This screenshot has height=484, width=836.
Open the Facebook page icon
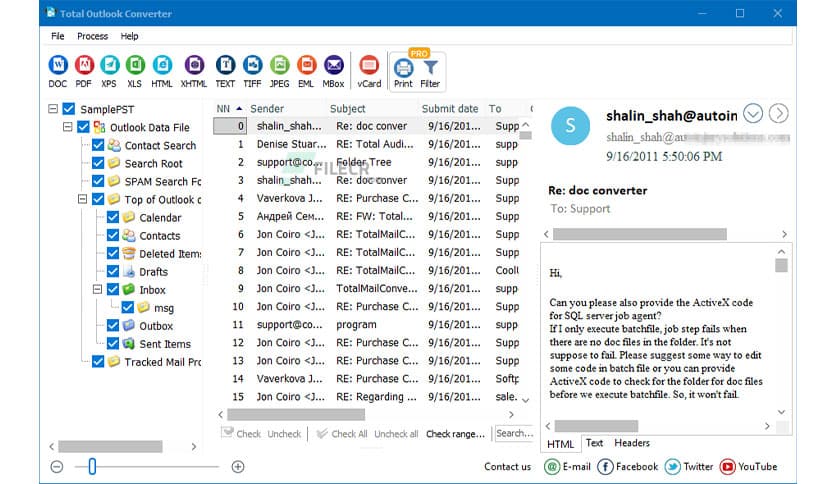pos(605,467)
